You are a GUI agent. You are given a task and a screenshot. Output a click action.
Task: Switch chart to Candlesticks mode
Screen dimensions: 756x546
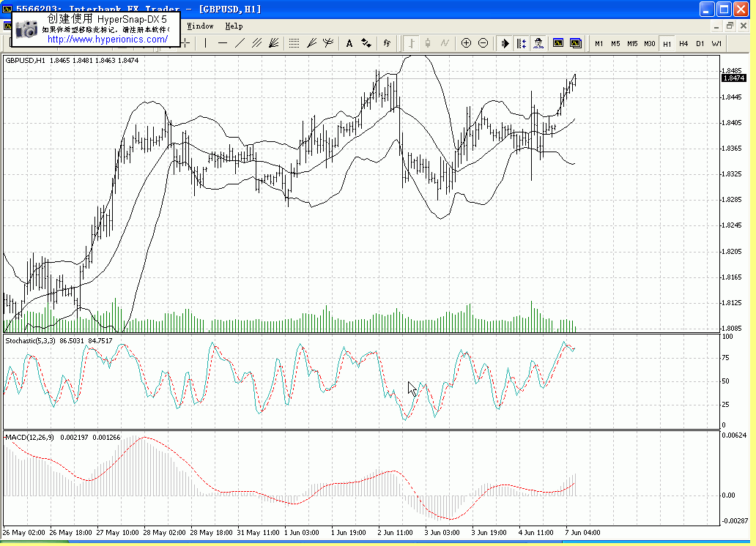[428, 43]
